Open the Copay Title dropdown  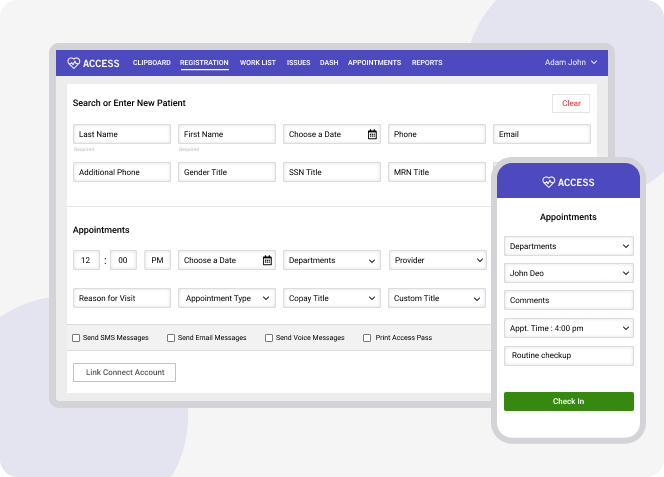[x=331, y=298]
